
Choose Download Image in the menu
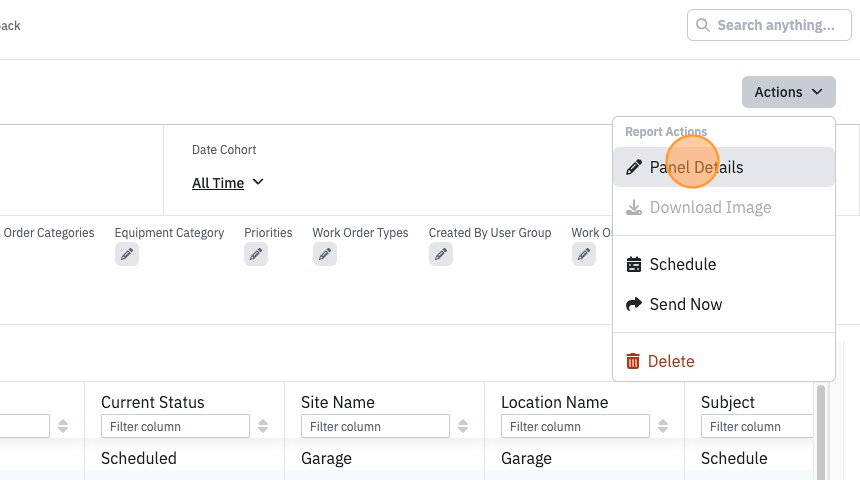[724, 207]
